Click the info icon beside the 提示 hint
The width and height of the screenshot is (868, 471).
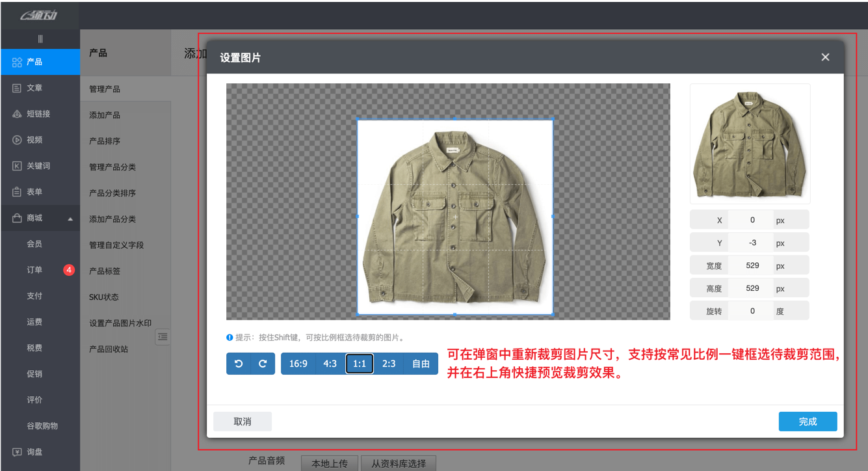[x=228, y=337]
